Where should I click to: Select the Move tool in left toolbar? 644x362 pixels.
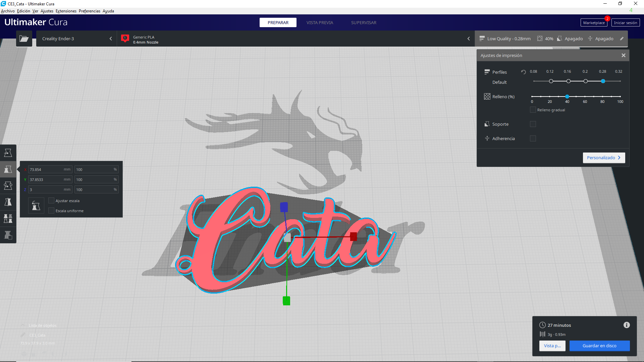tap(8, 153)
